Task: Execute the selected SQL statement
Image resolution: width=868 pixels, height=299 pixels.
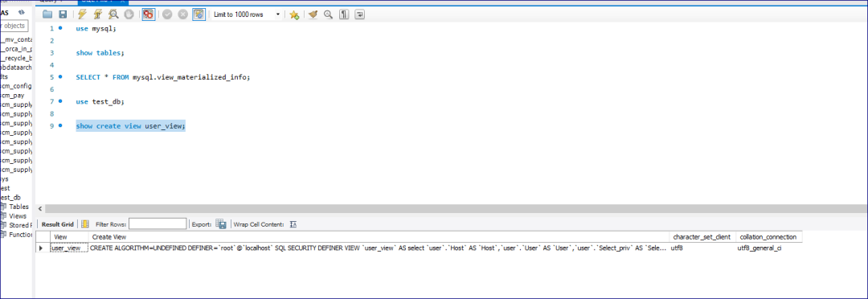Action: [83, 14]
